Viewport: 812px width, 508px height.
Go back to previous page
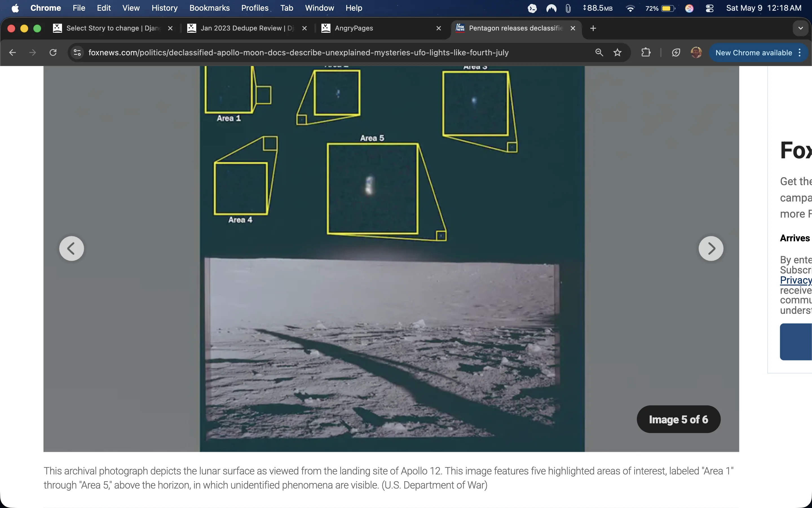12,52
